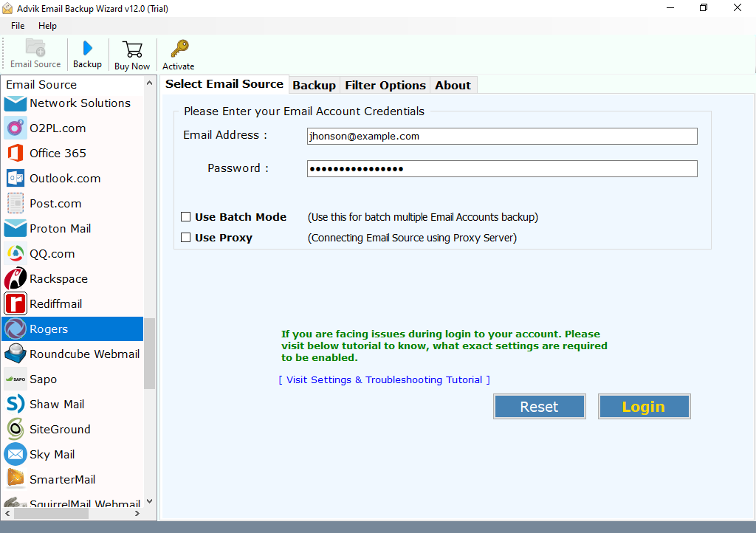This screenshot has height=533, width=756.
Task: Select Sapo label in list
Action: point(44,379)
